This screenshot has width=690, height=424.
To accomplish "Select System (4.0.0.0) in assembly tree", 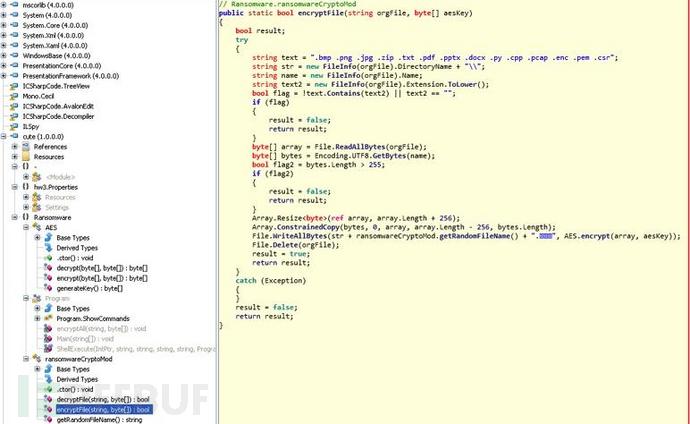I will 48,15.
